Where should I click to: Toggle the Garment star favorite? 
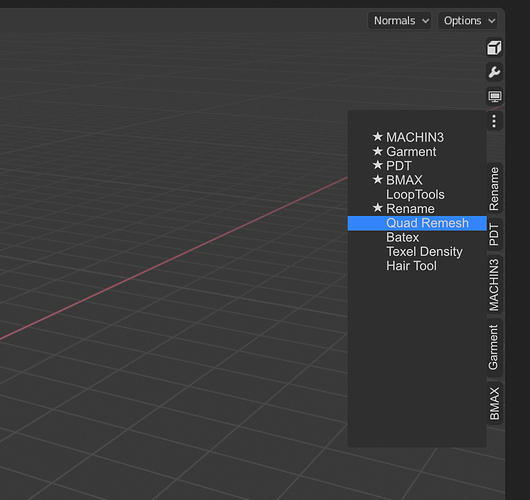tap(378, 151)
